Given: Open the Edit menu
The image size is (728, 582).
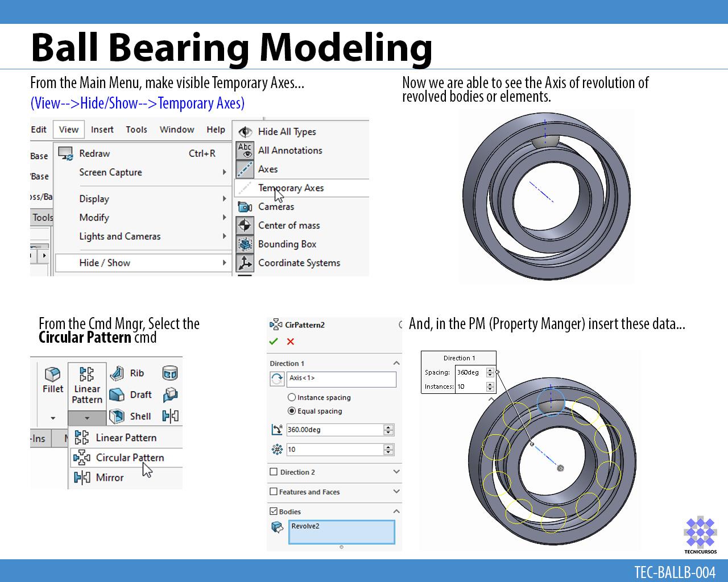Looking at the screenshot, I should click(x=39, y=130).
